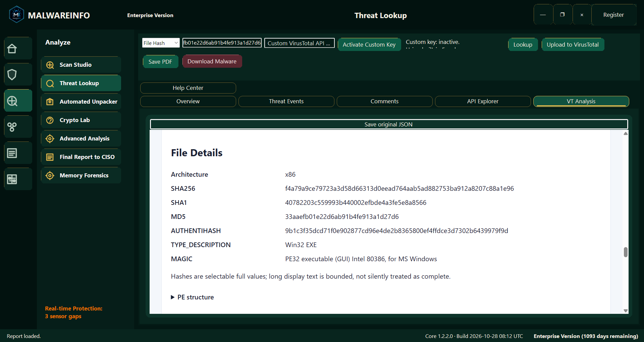The image size is (644, 342).
Task: Open the API Explorer tab
Action: point(483,101)
